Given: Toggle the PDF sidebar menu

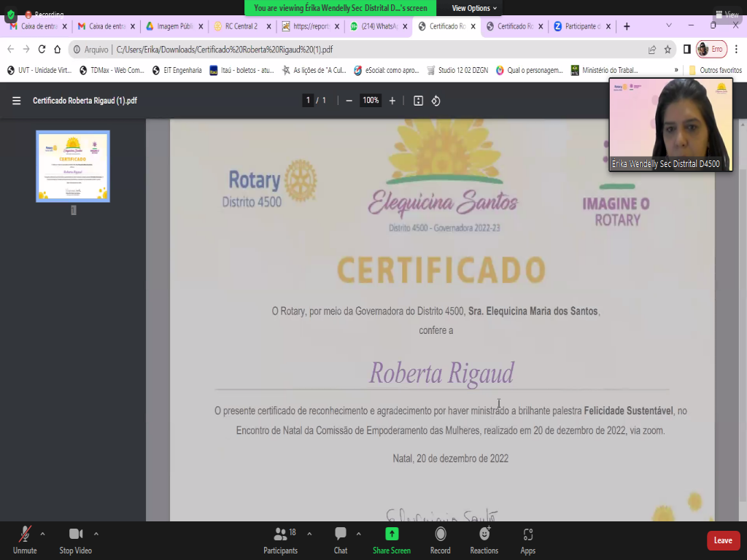Looking at the screenshot, I should (x=16, y=101).
